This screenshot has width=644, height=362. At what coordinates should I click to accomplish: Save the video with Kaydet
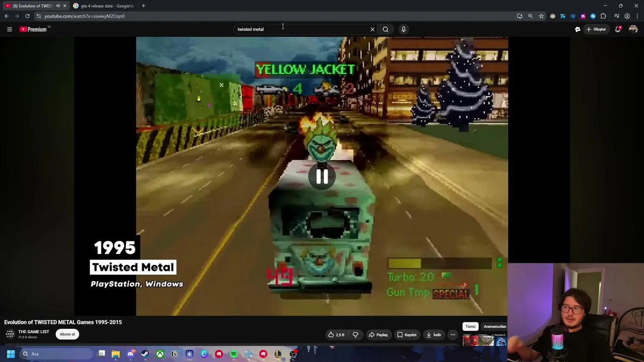tap(407, 335)
